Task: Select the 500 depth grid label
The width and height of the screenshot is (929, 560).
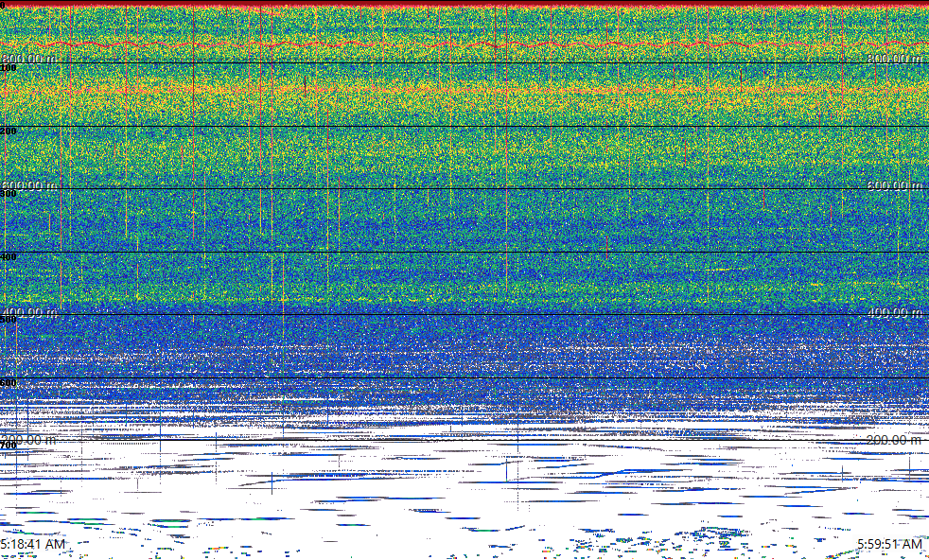Action: coord(9,320)
